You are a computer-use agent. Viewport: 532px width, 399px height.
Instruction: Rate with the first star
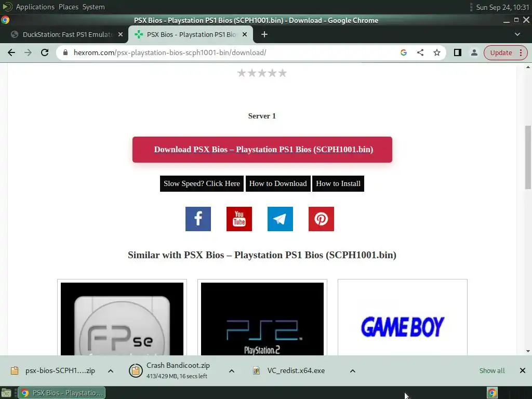coord(242,73)
